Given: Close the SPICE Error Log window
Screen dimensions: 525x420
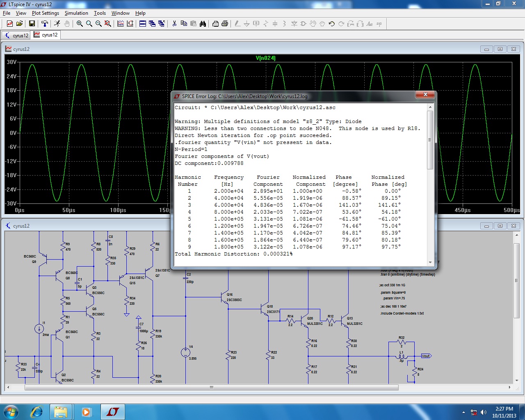Looking at the screenshot, I should pyautogui.click(x=425, y=95).
